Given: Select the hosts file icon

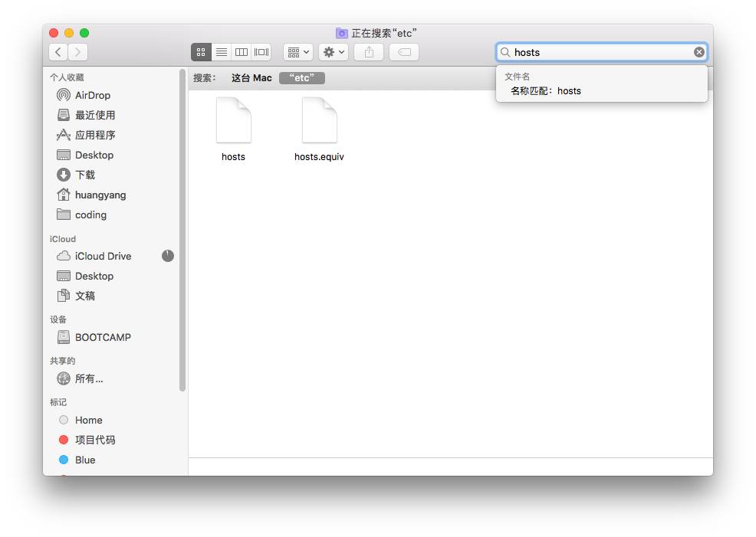Looking at the screenshot, I should click(234, 121).
